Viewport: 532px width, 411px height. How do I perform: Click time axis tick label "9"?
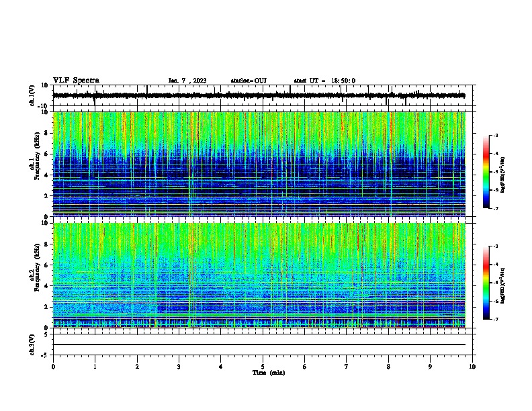430,367
